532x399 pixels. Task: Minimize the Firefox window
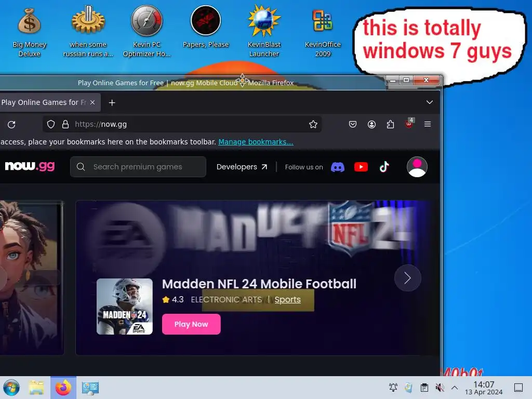(x=393, y=80)
